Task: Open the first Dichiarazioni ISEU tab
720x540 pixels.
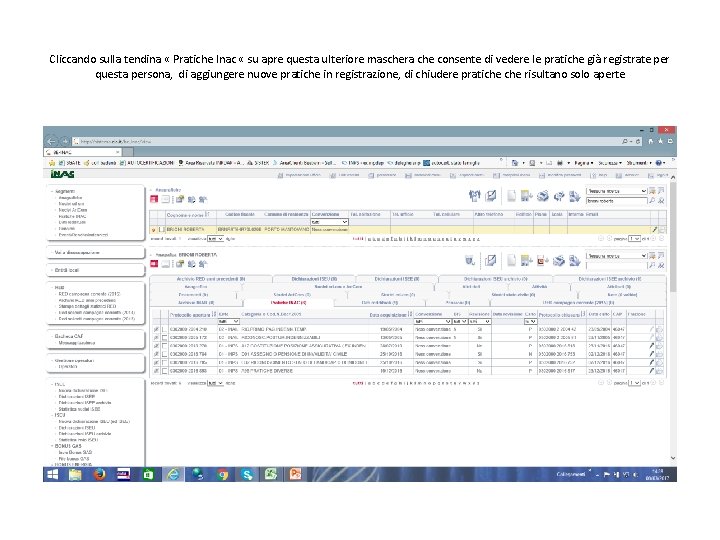Action: pyautogui.click(x=314, y=279)
